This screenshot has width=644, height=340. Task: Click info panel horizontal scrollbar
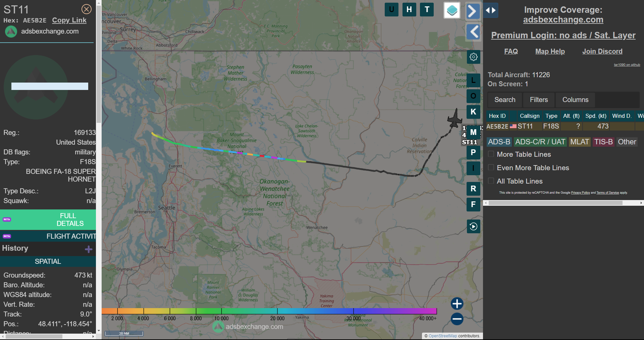(34, 336)
